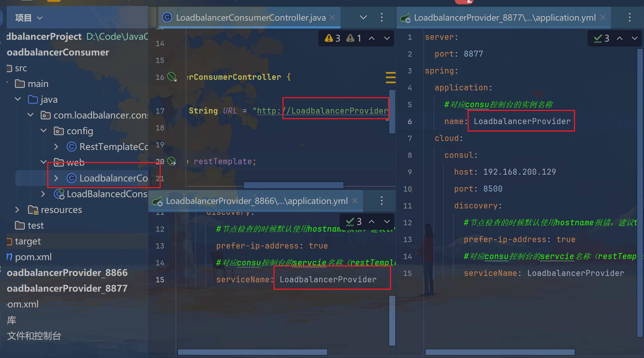Expand the LoadBalancedCons application node

(43, 194)
